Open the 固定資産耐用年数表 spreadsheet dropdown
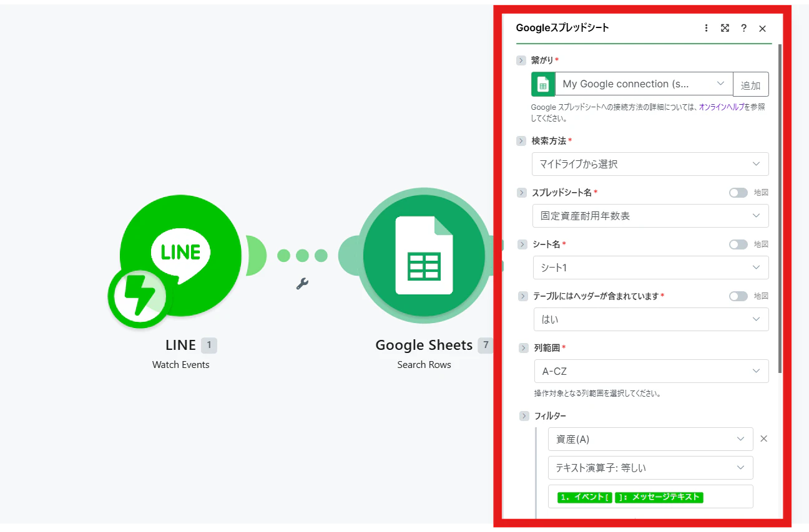This screenshot has width=809, height=532. coord(650,216)
